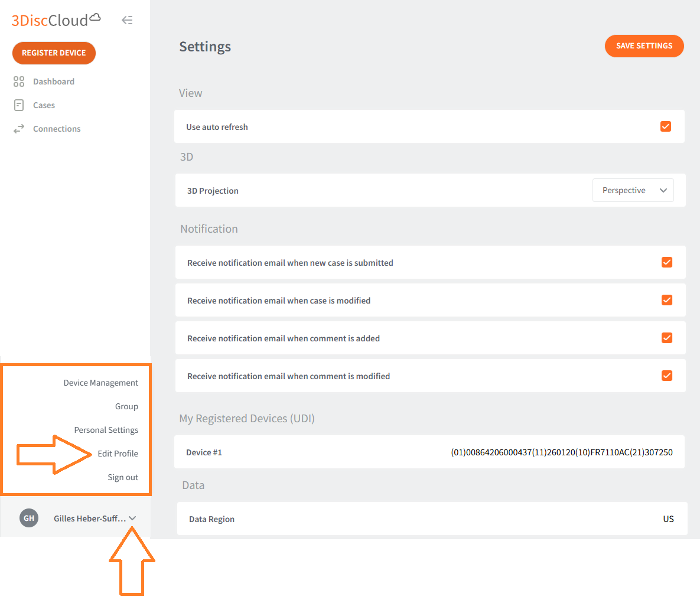
Task: Click the Connections arrows icon
Action: click(19, 129)
